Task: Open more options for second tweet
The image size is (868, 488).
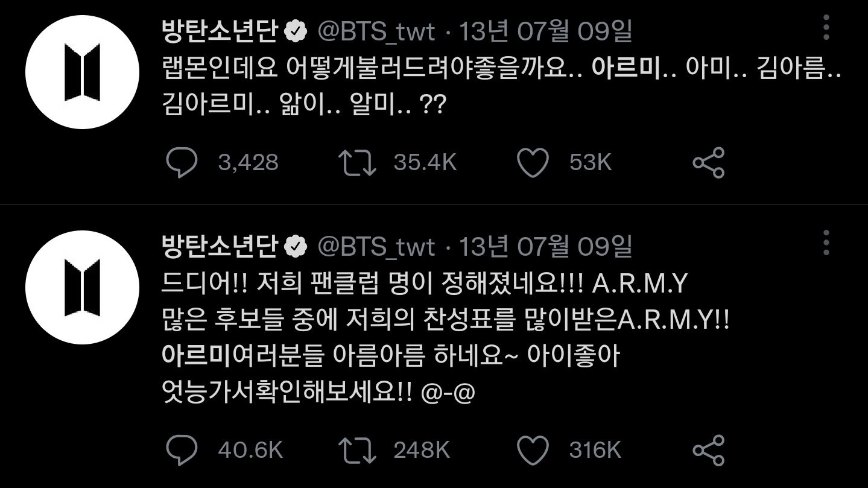Action: click(826, 242)
